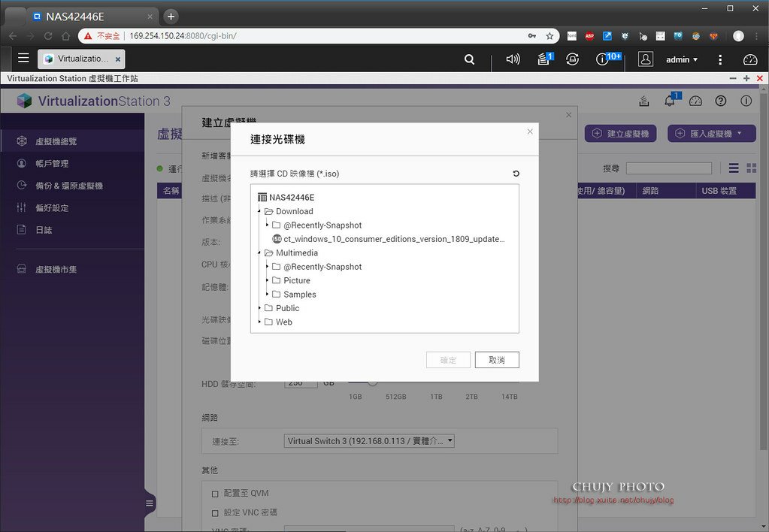This screenshot has height=532, width=769.
Task: Open background tasks icon in QTS bar
Action: click(545, 59)
